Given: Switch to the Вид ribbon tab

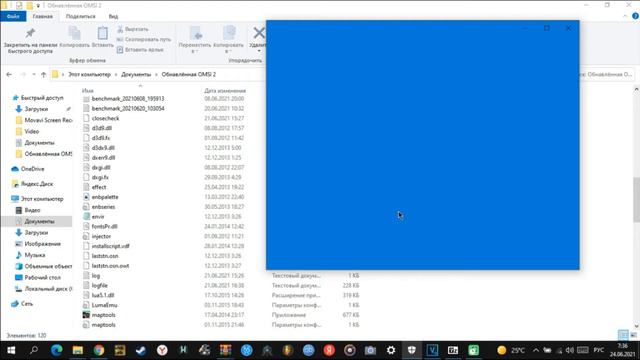Looking at the screenshot, I should coord(113,16).
